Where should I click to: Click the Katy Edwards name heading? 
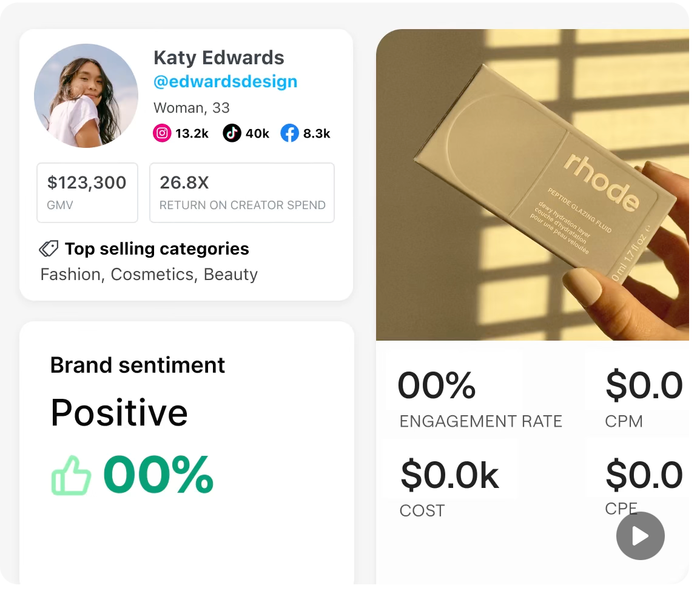(x=218, y=58)
